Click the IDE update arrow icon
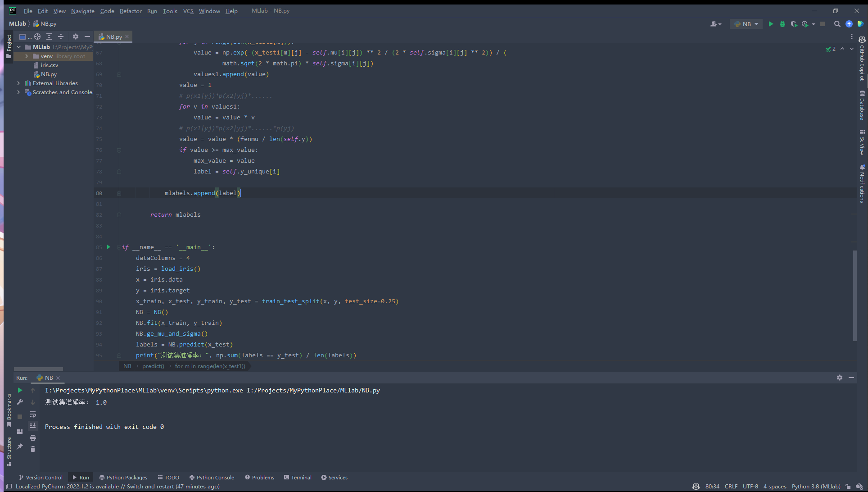Viewport: 868px width, 492px height. [849, 24]
